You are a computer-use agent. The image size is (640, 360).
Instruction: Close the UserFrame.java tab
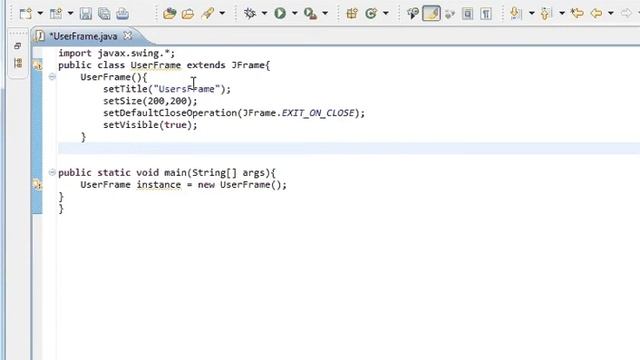tap(128, 36)
